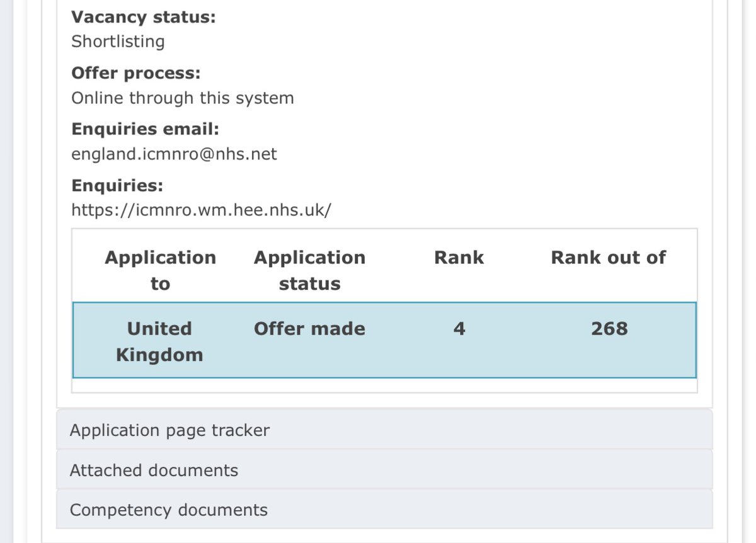Click the Vacancy status label
The width and height of the screenshot is (756, 543).
144,17
